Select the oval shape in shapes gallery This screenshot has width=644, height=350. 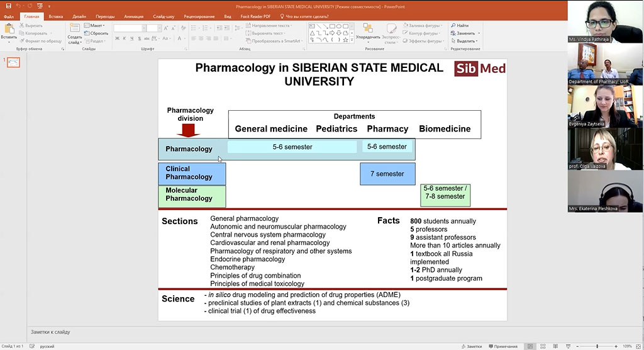(339, 26)
